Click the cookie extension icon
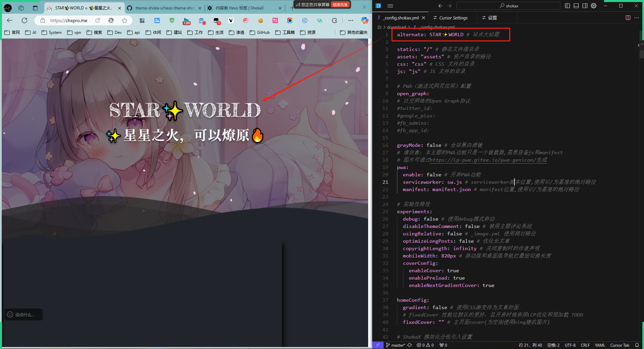Image resolution: width=644 pixels, height=349 pixels. pos(260,20)
